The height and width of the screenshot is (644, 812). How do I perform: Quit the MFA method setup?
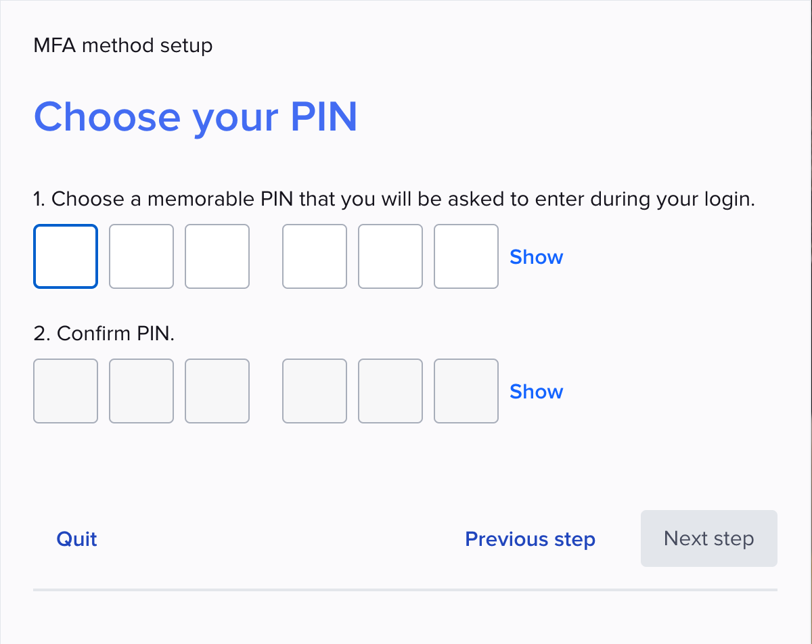click(x=77, y=539)
